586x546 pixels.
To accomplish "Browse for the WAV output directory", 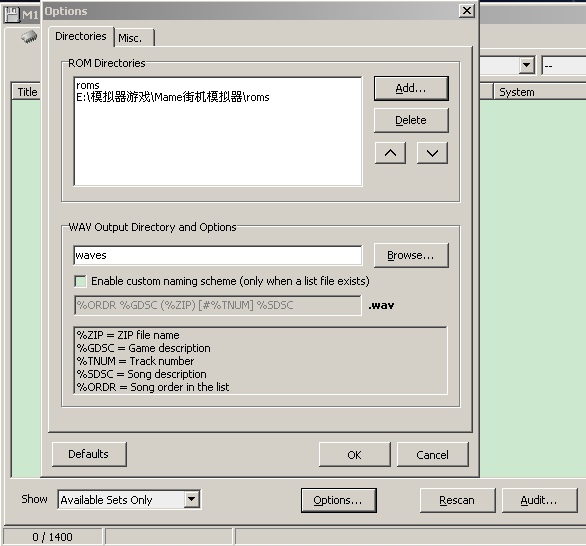I will 411,256.
